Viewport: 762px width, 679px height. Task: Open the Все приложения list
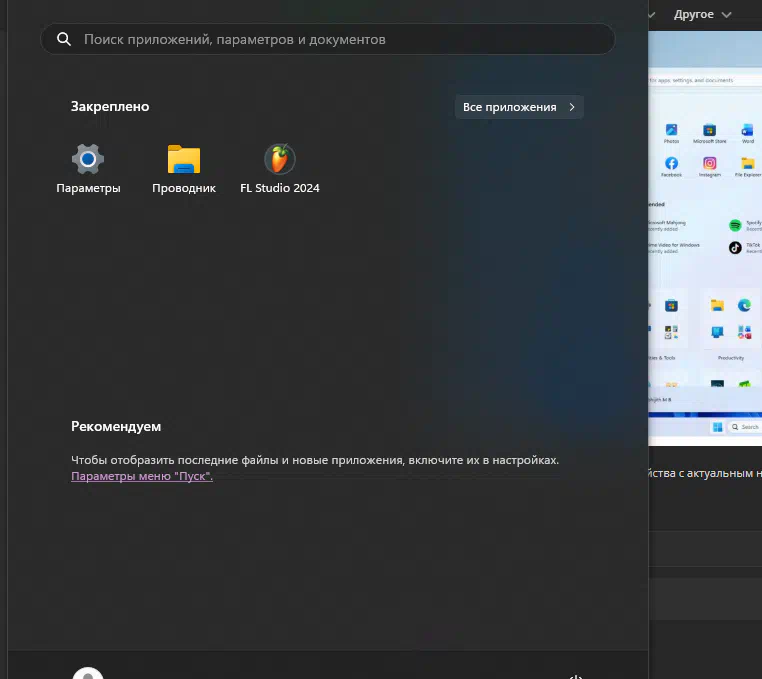(519, 107)
